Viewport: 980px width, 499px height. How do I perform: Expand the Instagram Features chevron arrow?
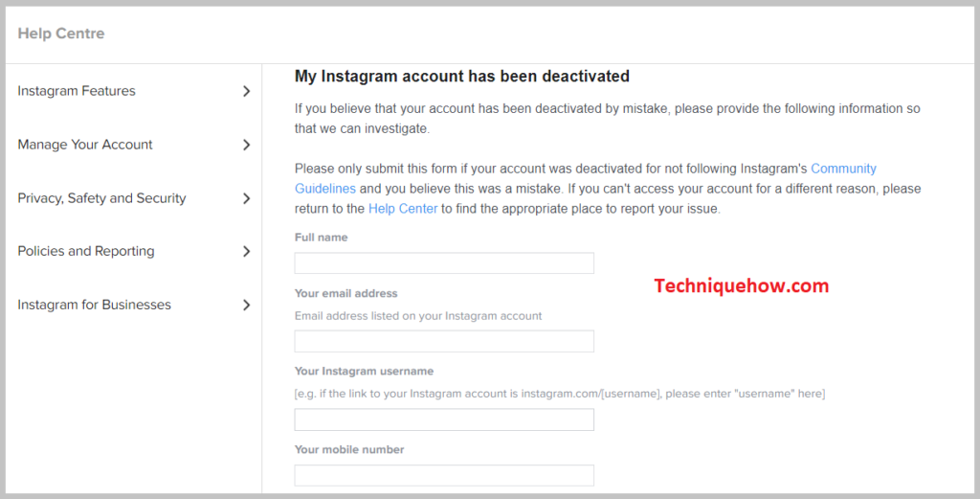pos(246,91)
